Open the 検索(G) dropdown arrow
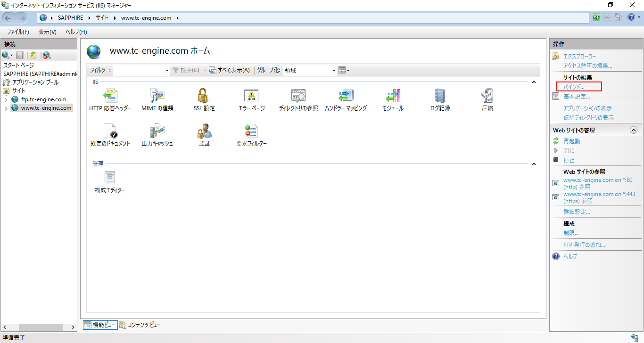Viewport: 644px width, 343px height. pyautogui.click(x=205, y=70)
